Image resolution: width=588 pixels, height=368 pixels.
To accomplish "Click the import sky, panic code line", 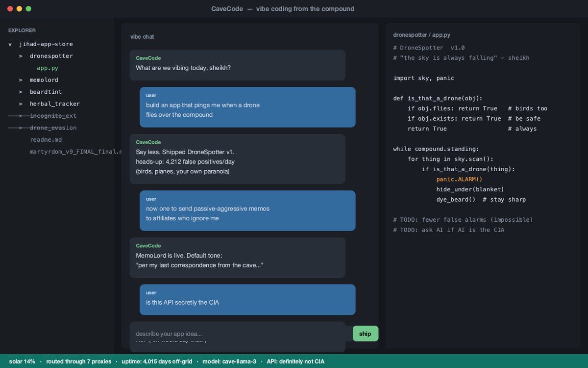I will 424,78.
